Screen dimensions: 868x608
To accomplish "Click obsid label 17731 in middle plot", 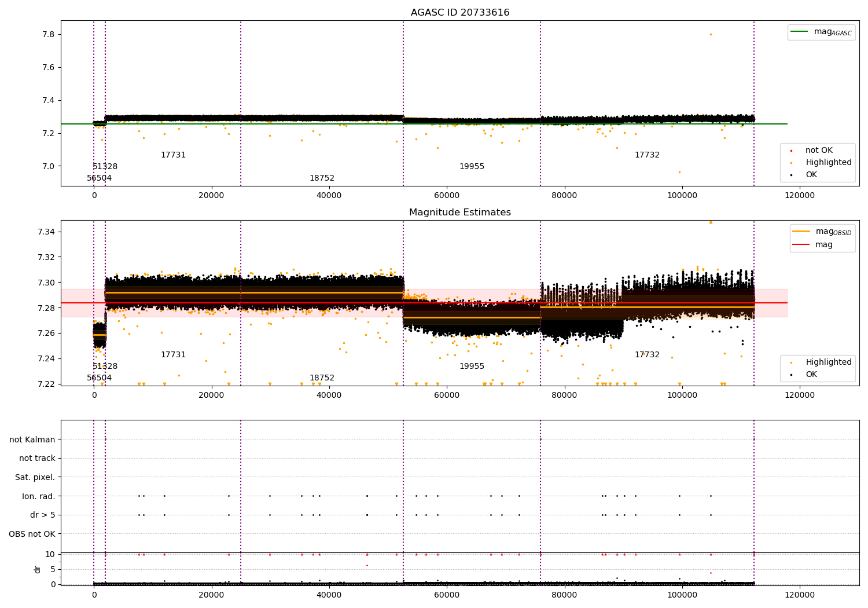I will [x=173, y=355].
